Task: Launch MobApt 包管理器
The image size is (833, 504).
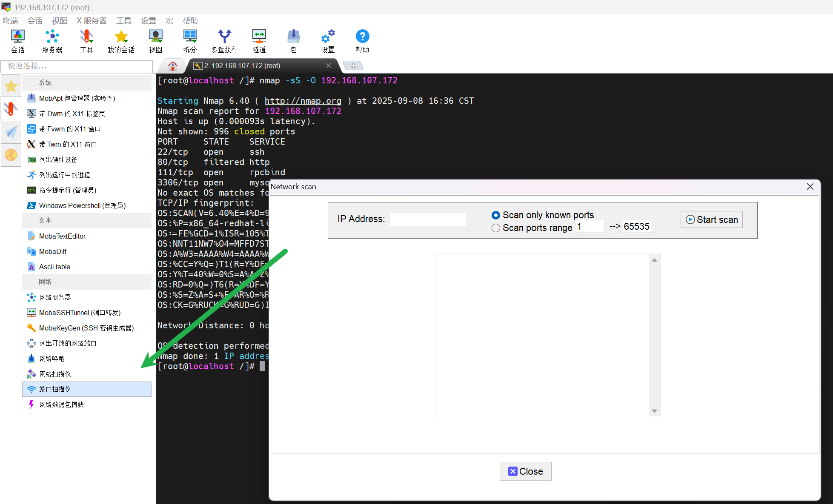Action: (x=87, y=98)
